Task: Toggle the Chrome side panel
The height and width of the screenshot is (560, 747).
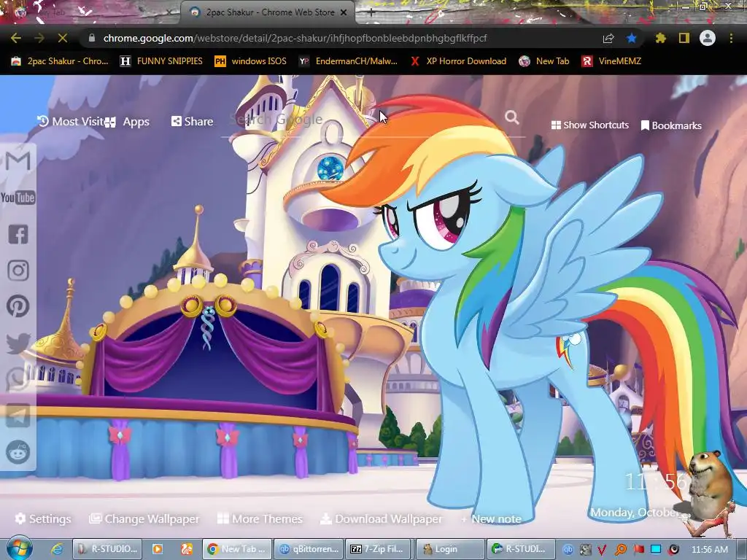Action: coord(684,38)
